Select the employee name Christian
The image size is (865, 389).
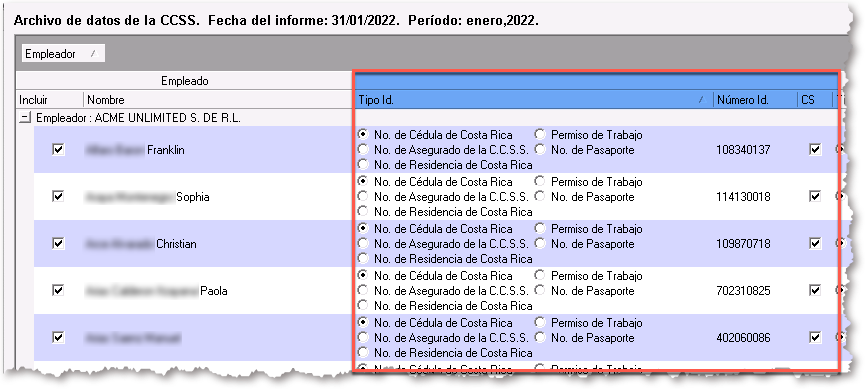point(177,243)
